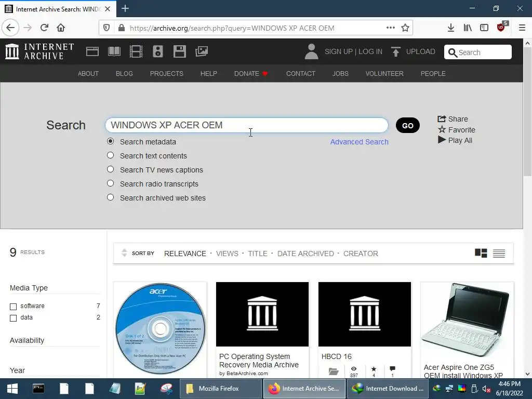Click the GO search button

click(x=408, y=126)
